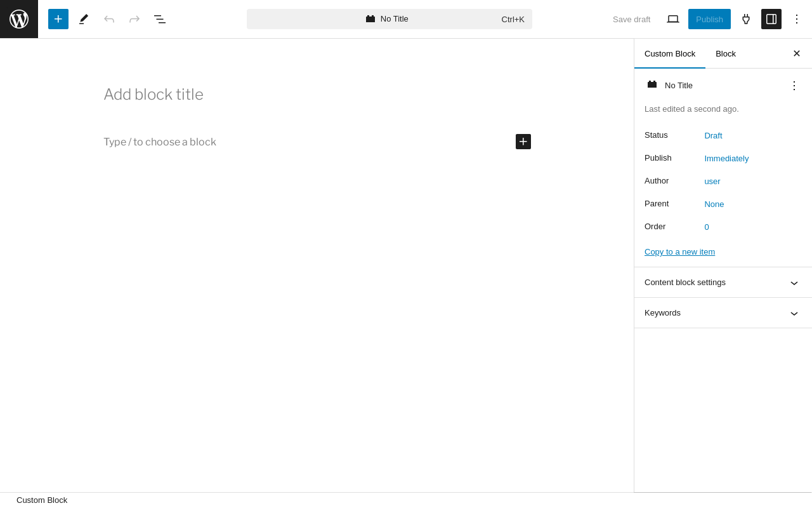
Task: Click Save draft
Action: point(631,19)
